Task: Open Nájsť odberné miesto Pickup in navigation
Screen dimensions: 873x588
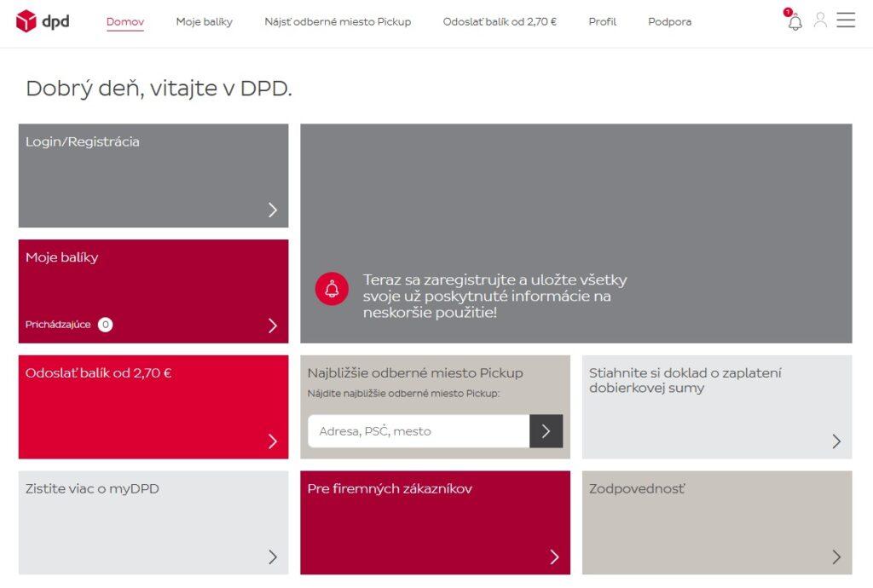Action: (338, 21)
